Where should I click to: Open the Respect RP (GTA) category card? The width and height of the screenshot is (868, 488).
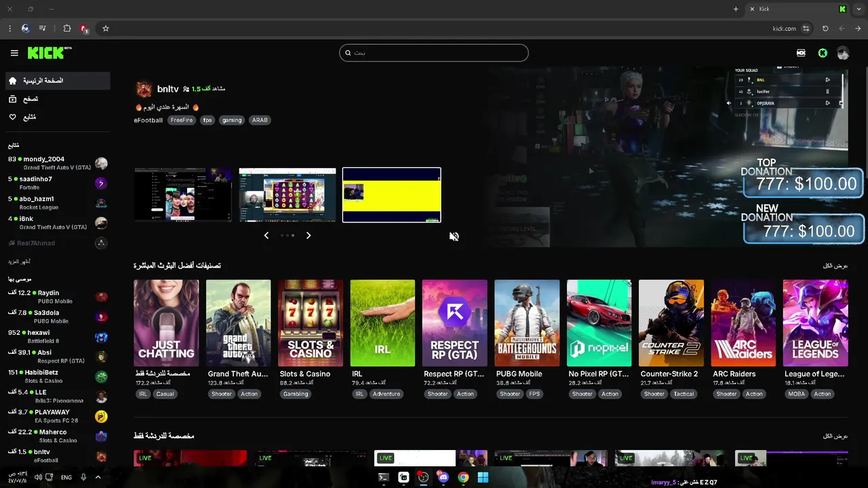[455, 323]
